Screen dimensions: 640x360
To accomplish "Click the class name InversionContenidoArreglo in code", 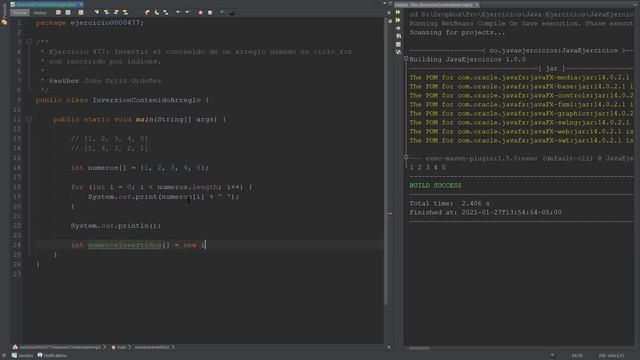I will tap(146, 100).
